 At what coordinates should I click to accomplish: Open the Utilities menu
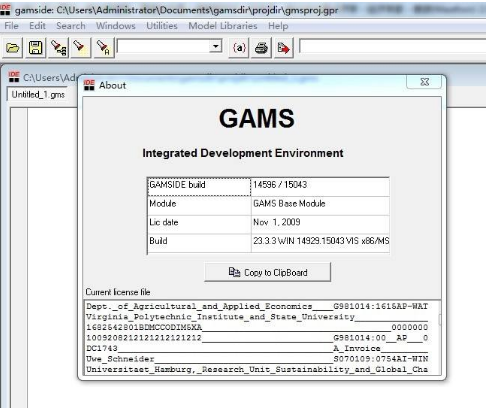(x=162, y=26)
